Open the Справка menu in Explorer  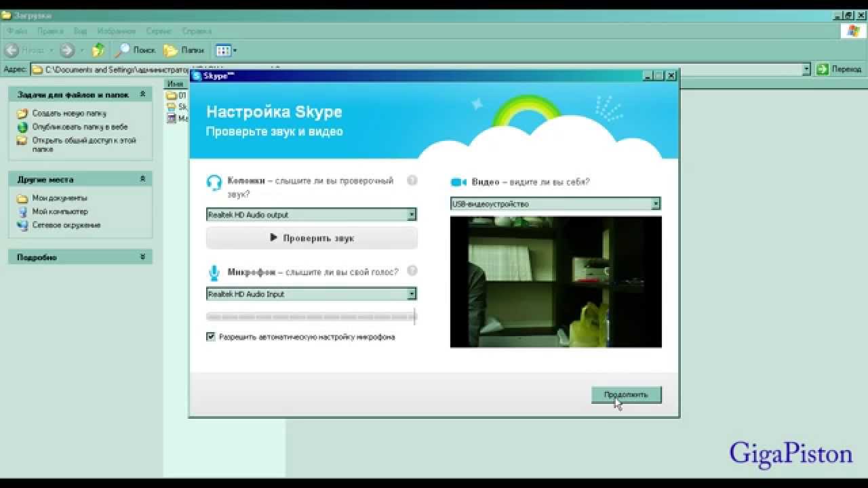[197, 31]
